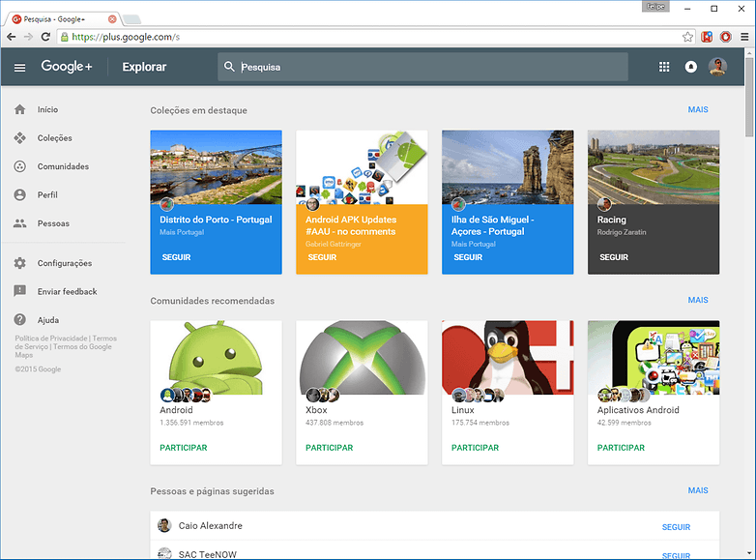The width and height of the screenshot is (756, 560).
Task: Click the vertical page scrollbar
Action: [749, 97]
